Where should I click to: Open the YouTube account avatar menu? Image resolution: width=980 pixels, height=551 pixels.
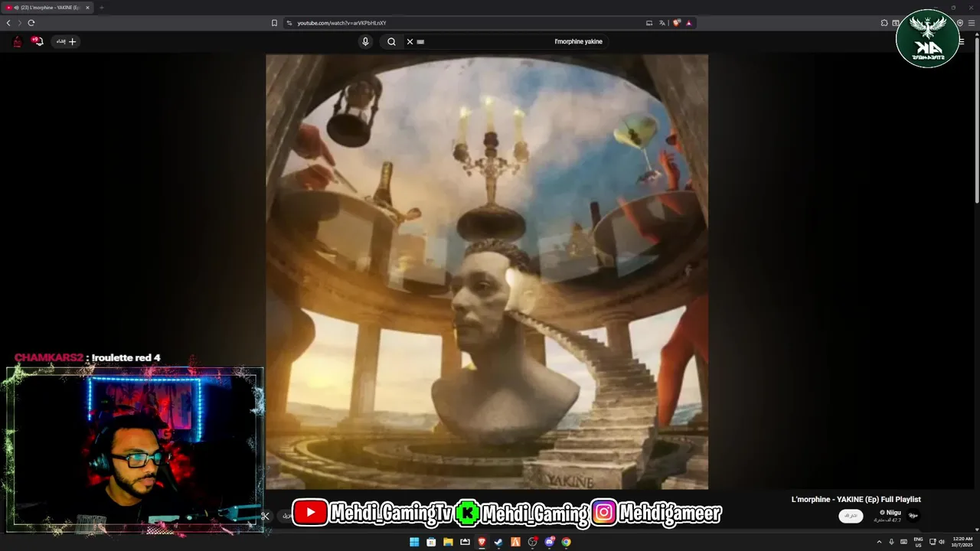[17, 41]
